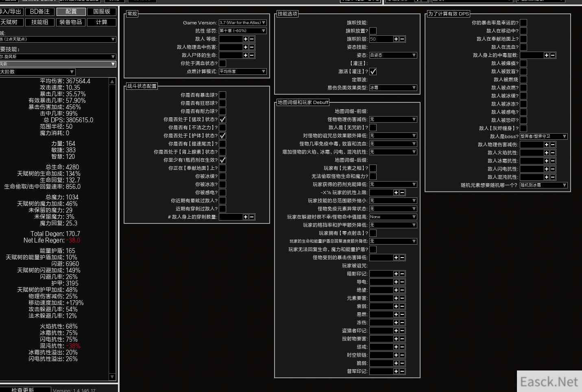Open 玩家获得的药剂充能降低 dropdown
Image resolution: width=582 pixels, height=392 pixels.
click(393, 184)
